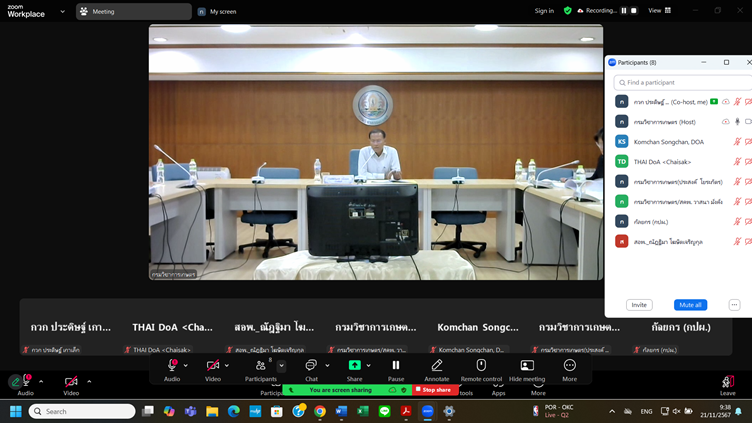Expand Share options arrow in floating toolbar

(x=368, y=365)
